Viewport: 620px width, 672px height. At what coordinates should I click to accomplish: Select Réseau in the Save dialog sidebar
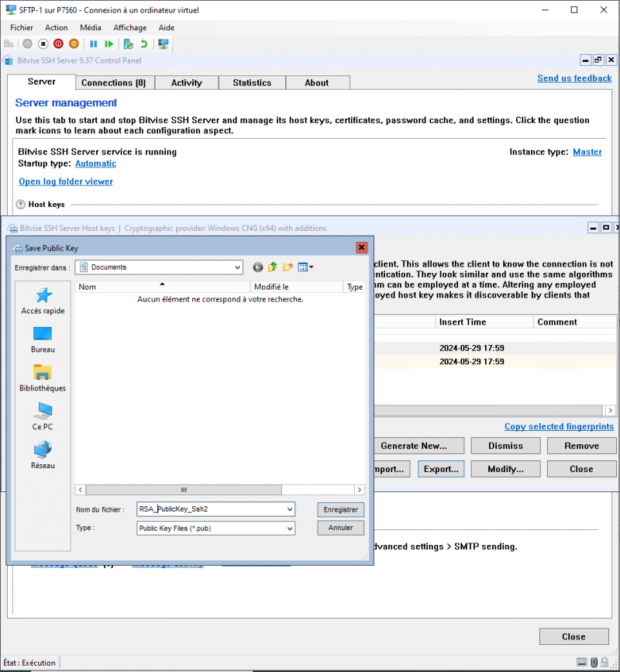click(x=42, y=455)
